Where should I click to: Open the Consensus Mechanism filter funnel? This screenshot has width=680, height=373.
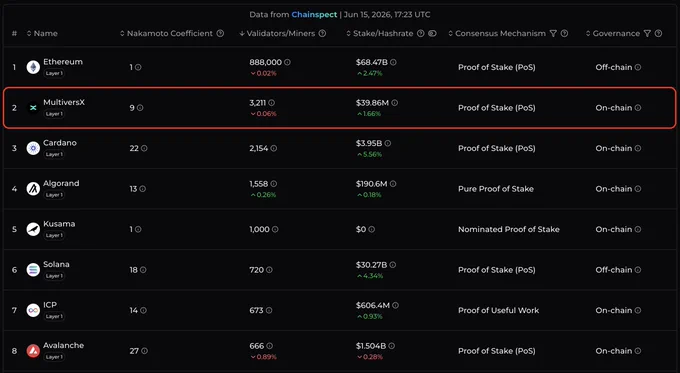553,33
